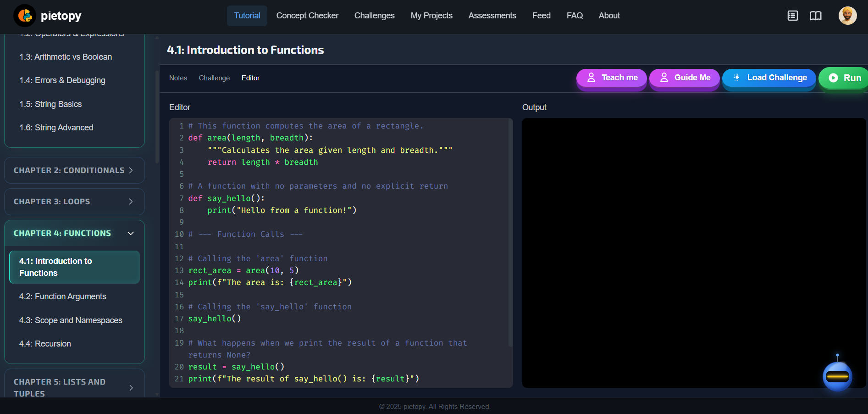Run the Python code
The height and width of the screenshot is (414, 868).
pos(848,78)
